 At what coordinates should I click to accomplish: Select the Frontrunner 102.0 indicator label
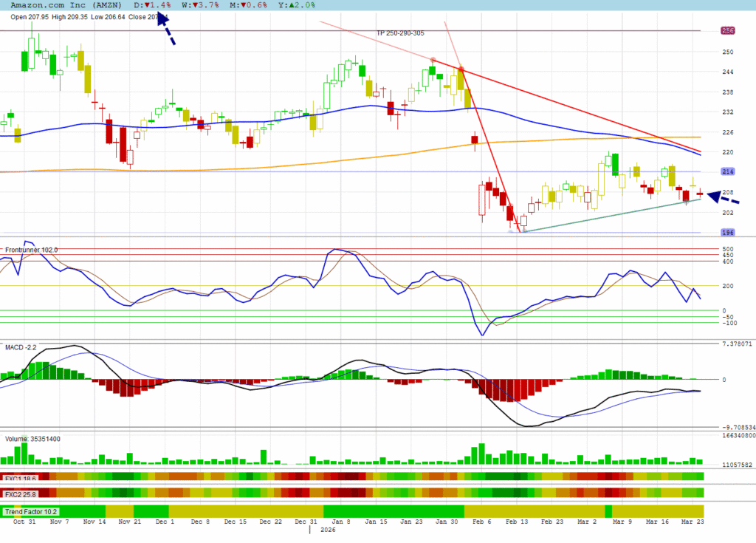coord(31,250)
